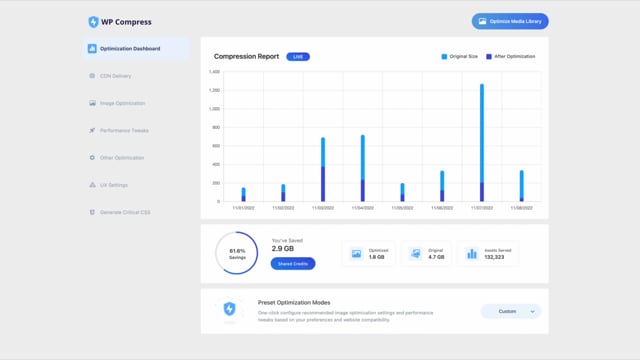Toggle the After Optimization legend item
The width and height of the screenshot is (640, 360).
click(x=511, y=56)
